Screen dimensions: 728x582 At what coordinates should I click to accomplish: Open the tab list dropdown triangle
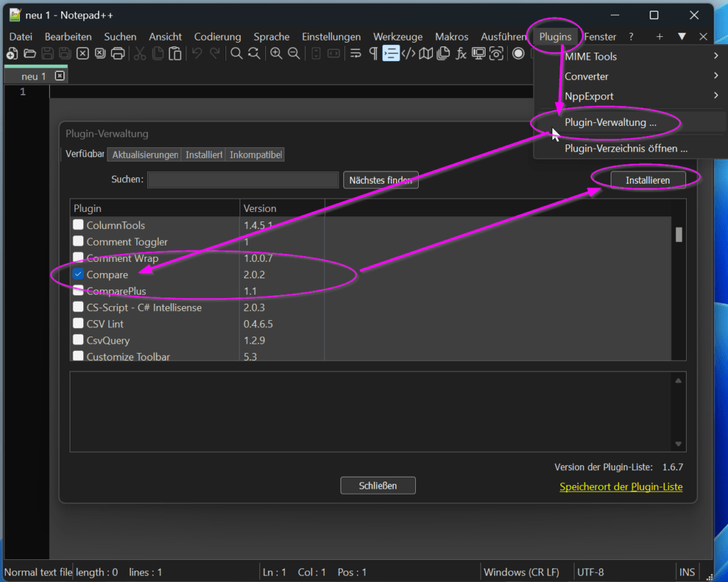pos(682,36)
